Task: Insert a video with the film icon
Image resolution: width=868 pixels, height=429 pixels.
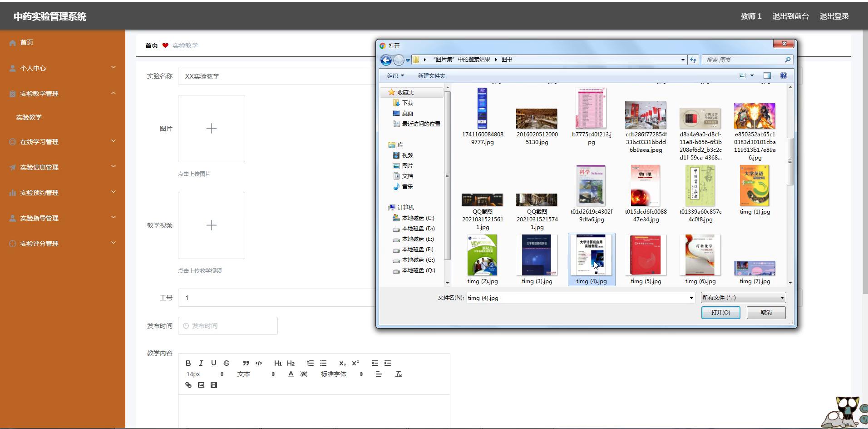Action: click(214, 385)
